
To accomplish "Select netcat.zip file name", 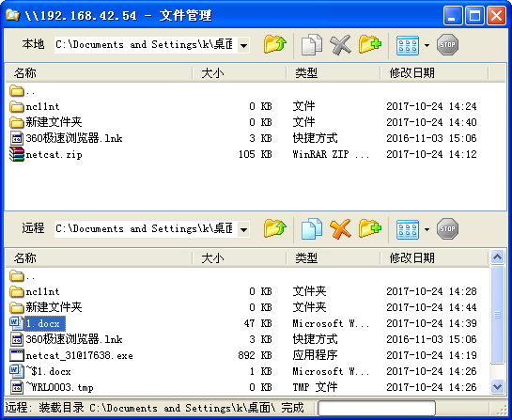I will tap(54, 154).
